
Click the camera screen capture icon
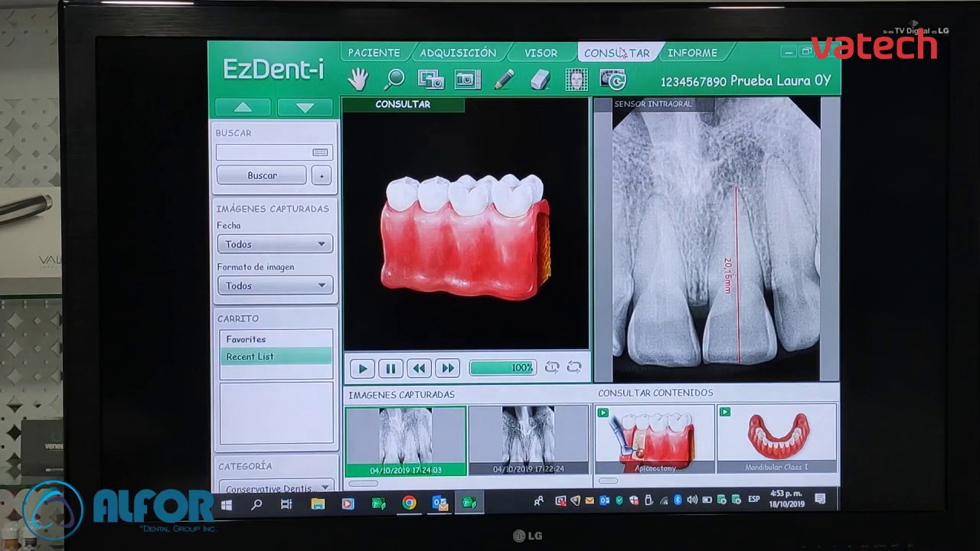click(x=468, y=79)
